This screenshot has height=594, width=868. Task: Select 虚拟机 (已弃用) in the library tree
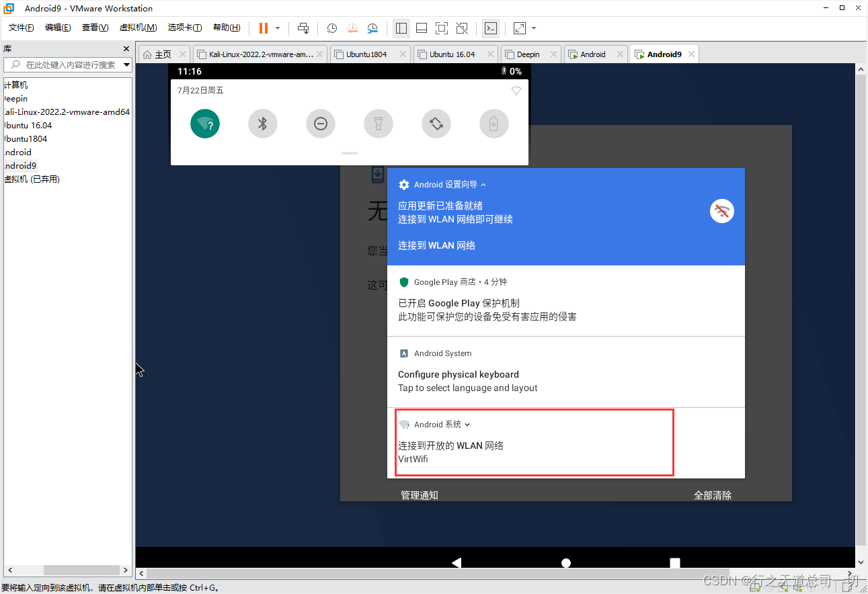(x=32, y=179)
